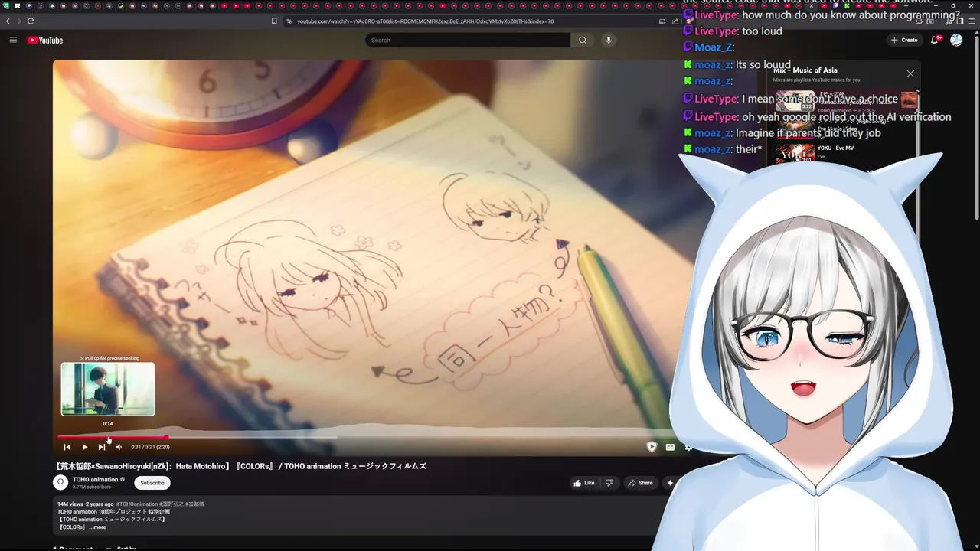980x551 pixels.
Task: Seek video using red progress bar
Action: point(113,438)
